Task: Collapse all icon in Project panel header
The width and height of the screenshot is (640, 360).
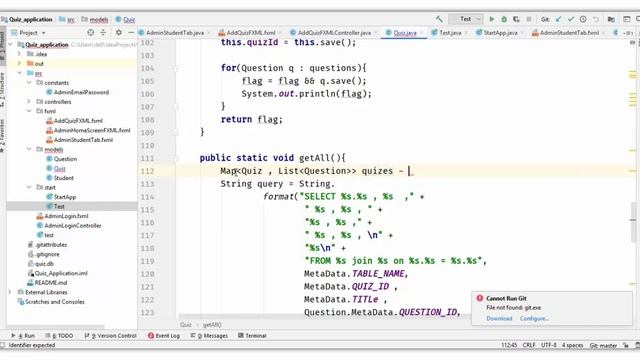Action: click(x=103, y=32)
